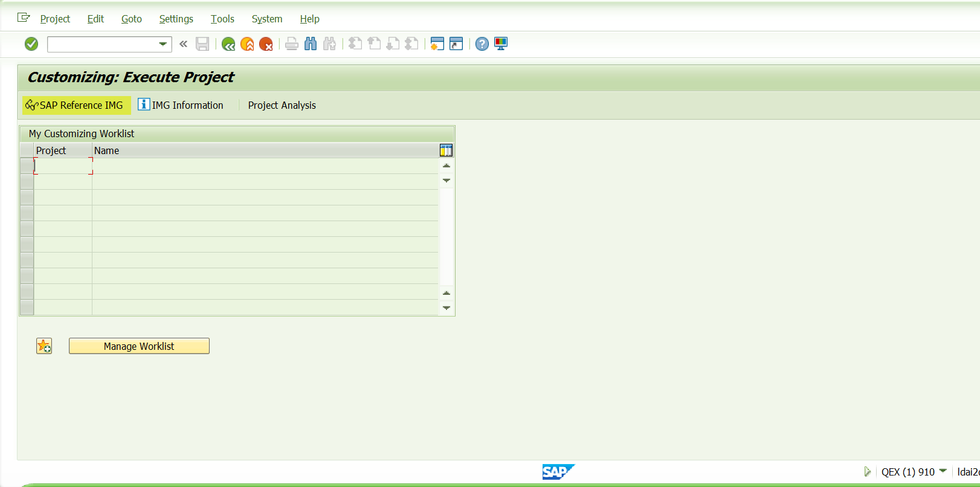Screen dimensions: 980x487
Task: Open the QEX (1) 910 system info dropdown
Action: click(943, 471)
